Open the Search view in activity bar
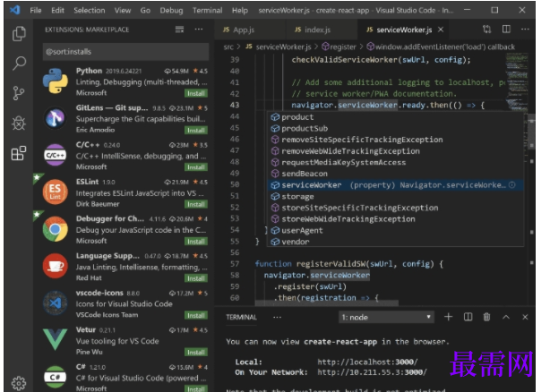This screenshot has width=550, height=392. 19,64
